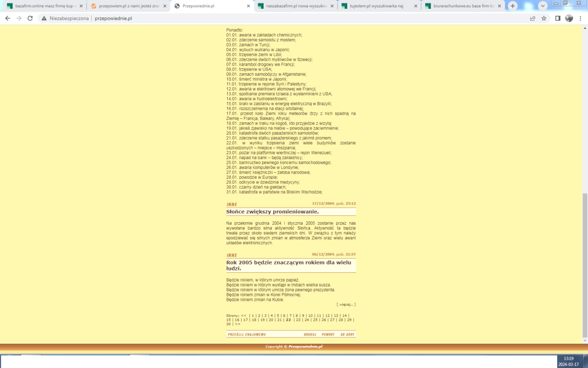Toggle the browser side panel
Screen dimensions: 588x368
point(558,18)
